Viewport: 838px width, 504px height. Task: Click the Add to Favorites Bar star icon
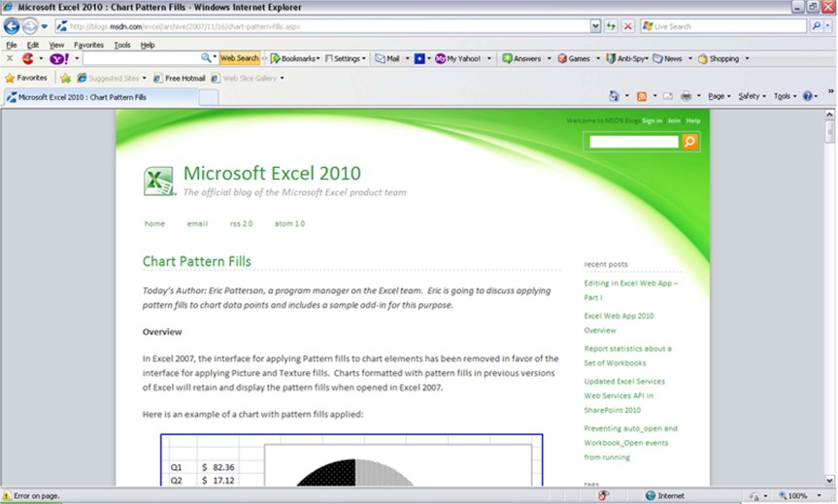point(65,78)
